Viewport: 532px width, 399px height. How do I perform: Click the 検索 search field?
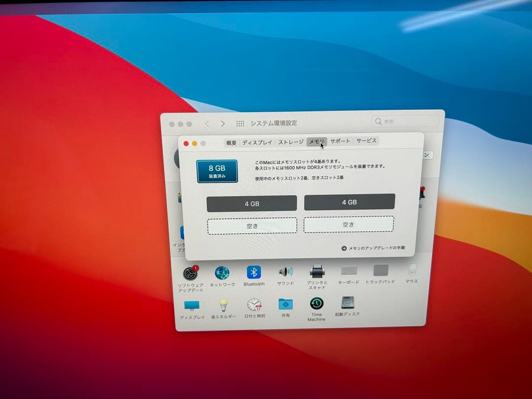click(405, 121)
